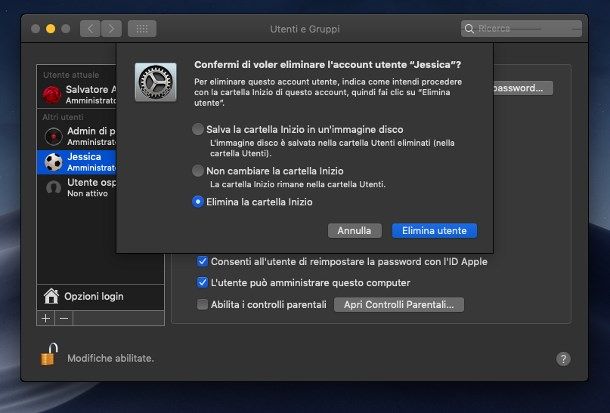This screenshot has height=413, width=610.
Task: Select Admin di p user row
Action: [x=77, y=136]
